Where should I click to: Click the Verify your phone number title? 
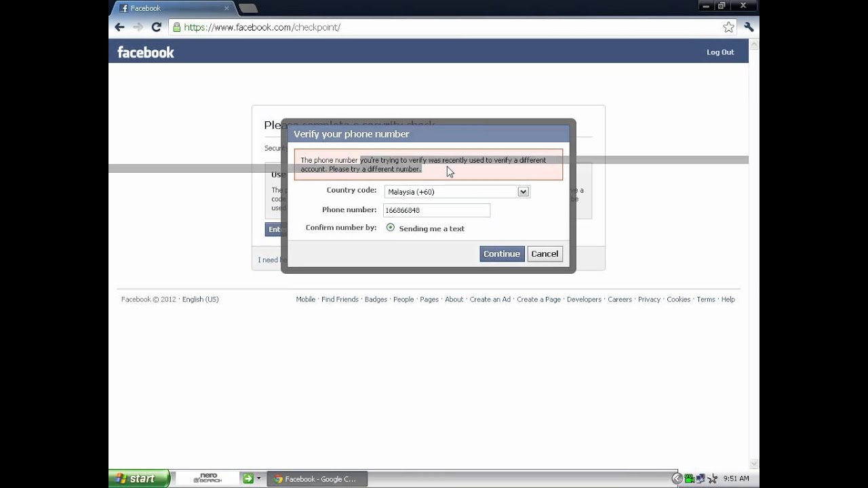pos(351,134)
